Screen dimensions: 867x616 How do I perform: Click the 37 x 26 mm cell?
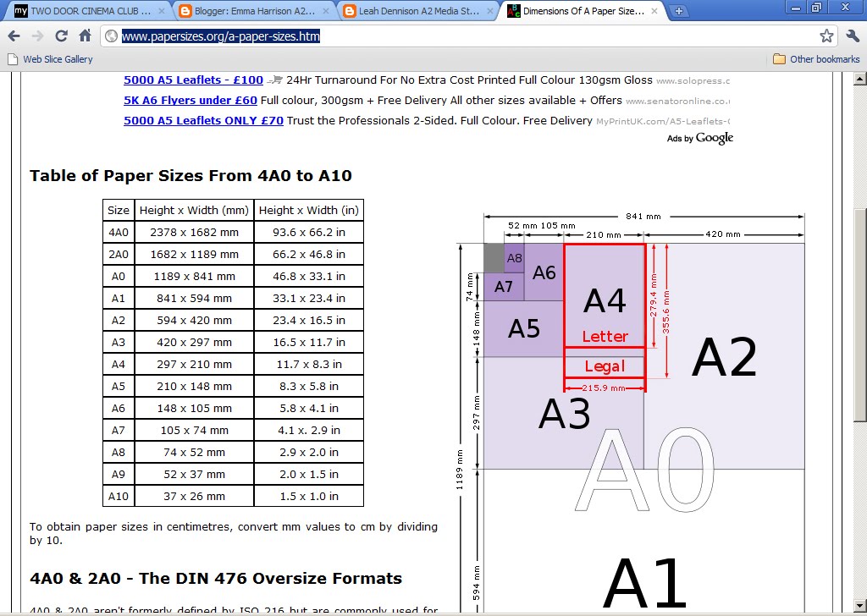[194, 496]
